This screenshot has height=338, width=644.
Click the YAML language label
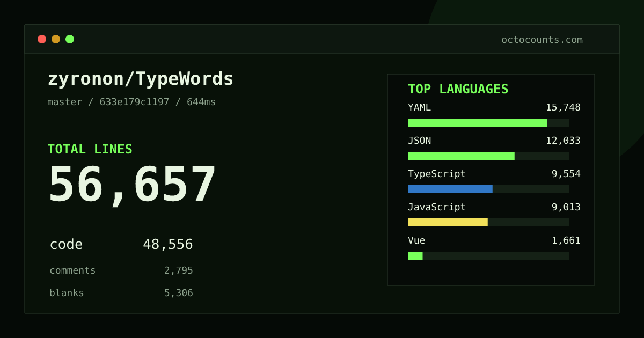click(419, 107)
